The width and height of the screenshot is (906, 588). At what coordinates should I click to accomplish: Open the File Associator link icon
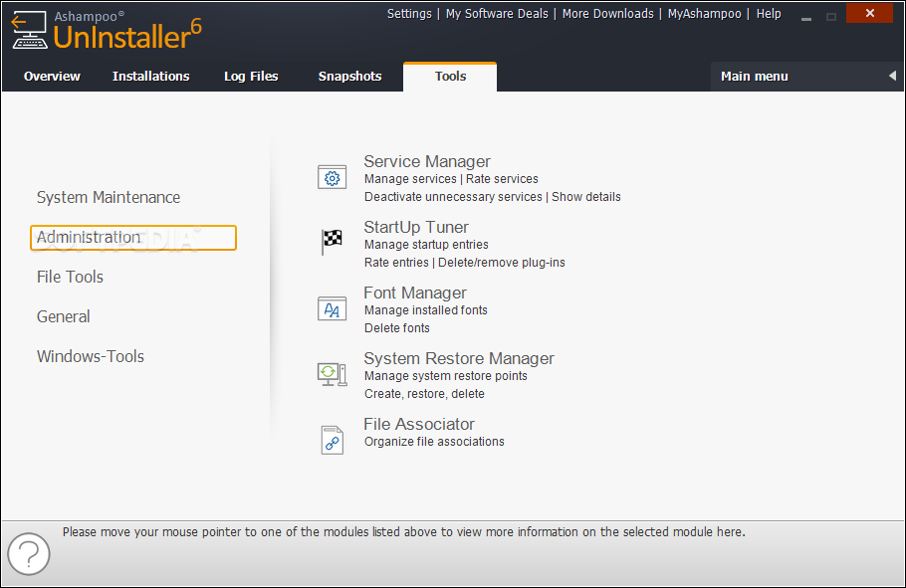pyautogui.click(x=333, y=440)
